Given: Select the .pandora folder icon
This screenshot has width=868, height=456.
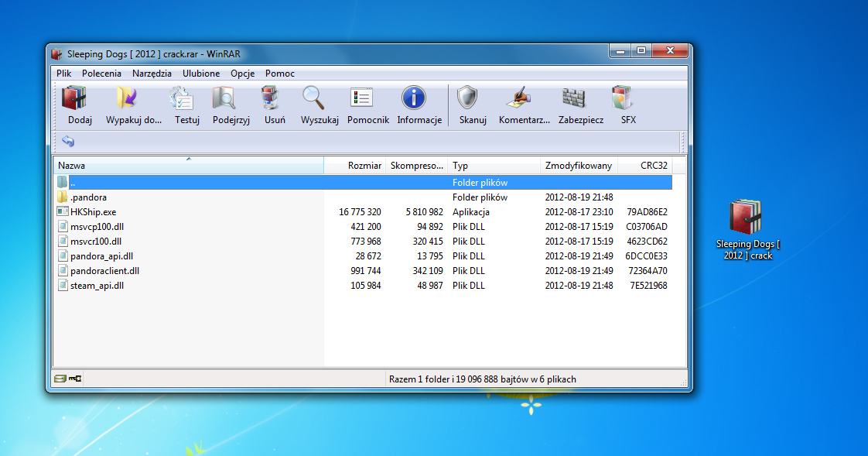Looking at the screenshot, I should coord(62,197).
